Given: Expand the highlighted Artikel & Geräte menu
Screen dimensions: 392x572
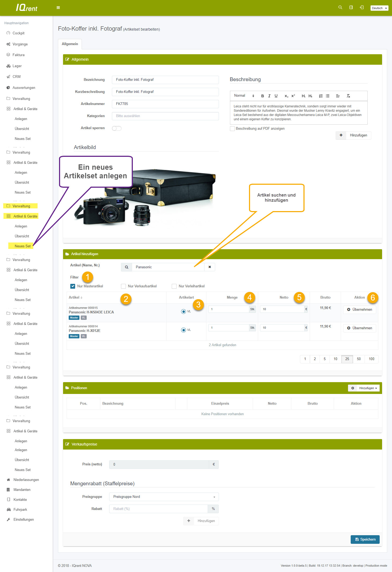Looking at the screenshot, I should pyautogui.click(x=21, y=216).
